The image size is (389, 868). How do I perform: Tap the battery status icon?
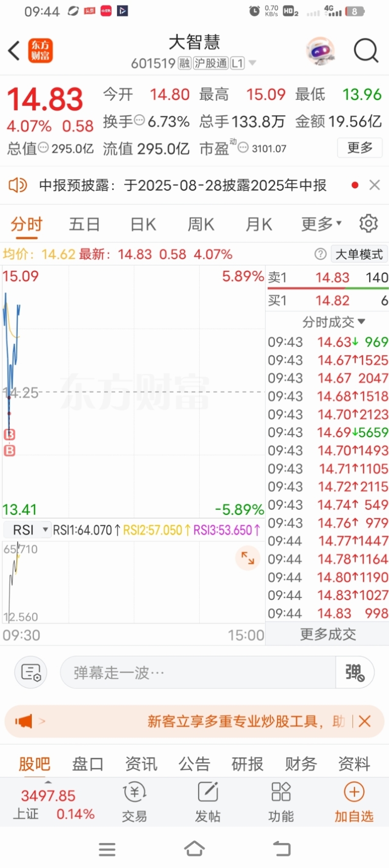tap(355, 11)
